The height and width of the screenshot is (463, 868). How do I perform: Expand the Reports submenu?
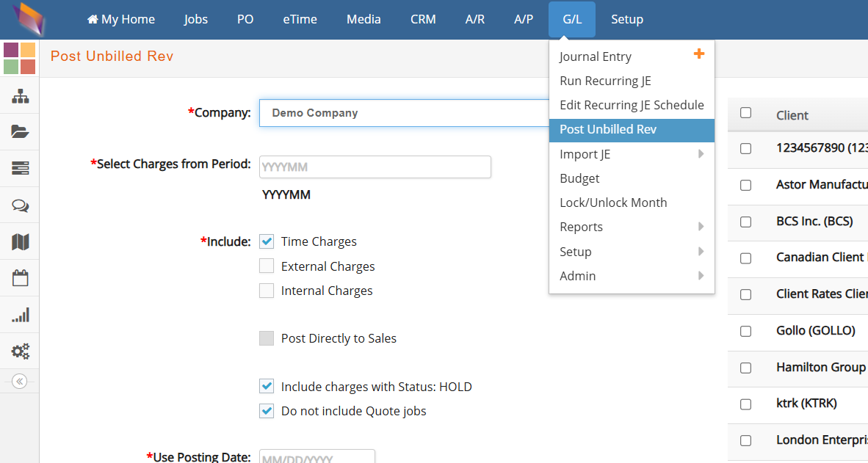(x=632, y=227)
